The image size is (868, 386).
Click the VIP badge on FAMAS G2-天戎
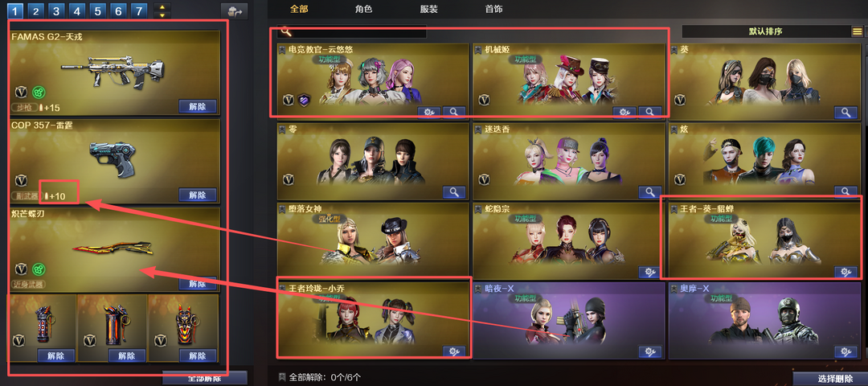(x=21, y=92)
